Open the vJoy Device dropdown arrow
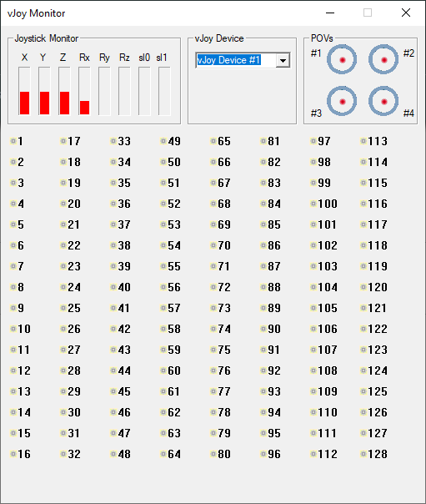The width and height of the screenshot is (426, 504). click(x=283, y=60)
